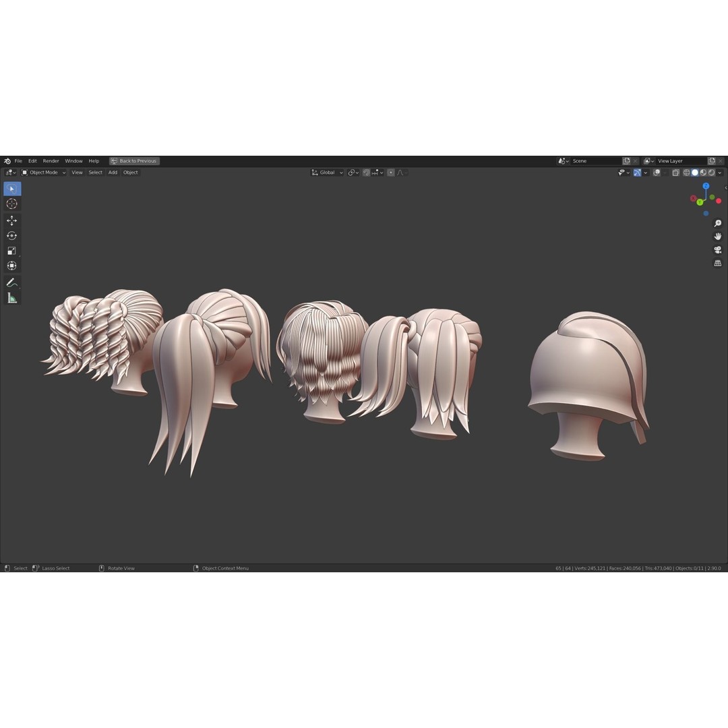This screenshot has width=728, height=728.
Task: Toggle the camera view icon
Action: click(x=718, y=250)
